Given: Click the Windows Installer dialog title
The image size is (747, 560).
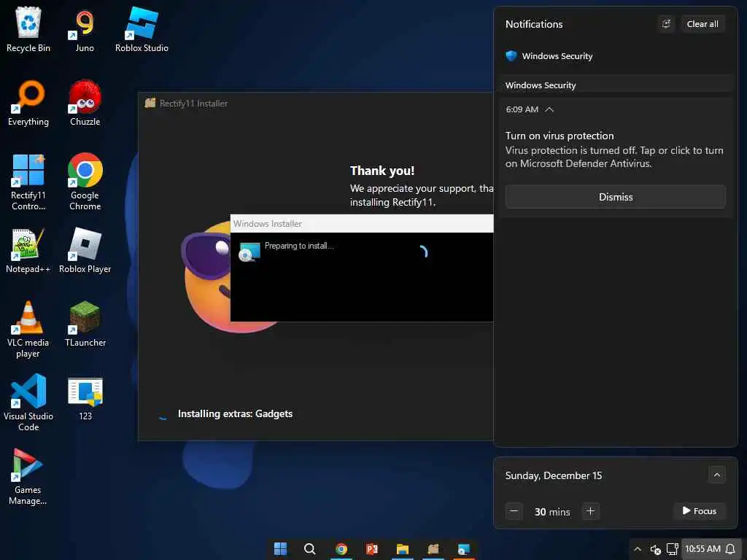Looking at the screenshot, I should [267, 223].
